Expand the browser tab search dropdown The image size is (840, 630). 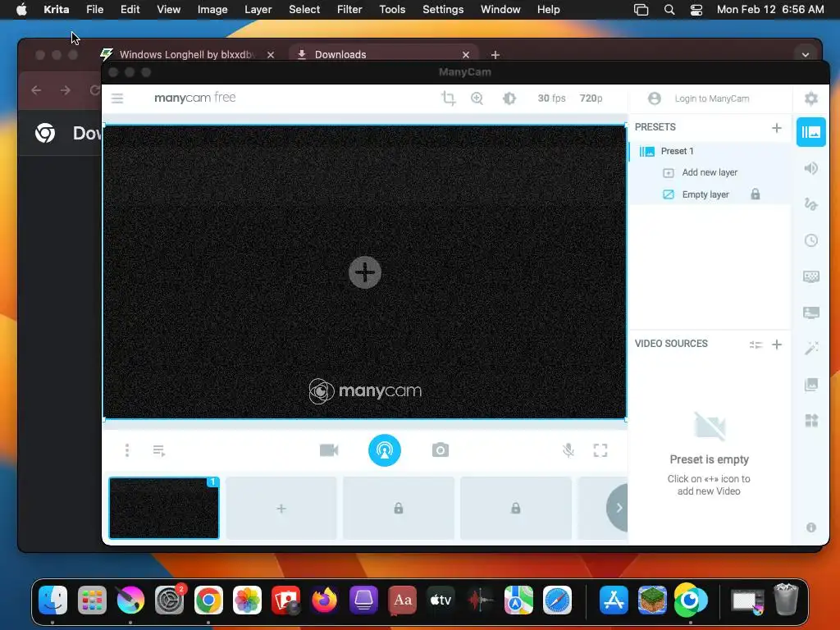point(805,55)
